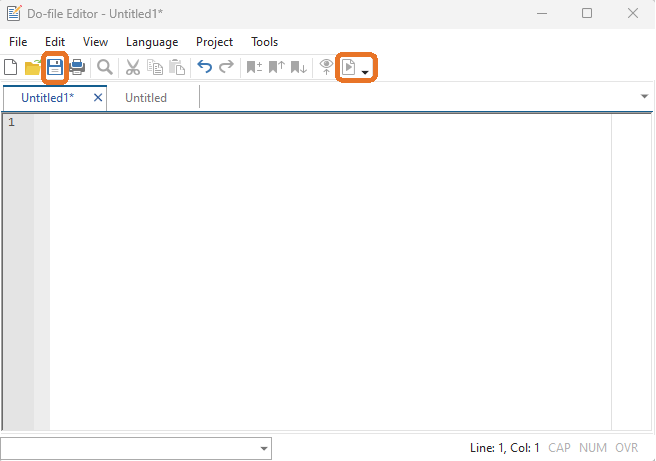Click line number 1 in the gutter

coord(12,123)
